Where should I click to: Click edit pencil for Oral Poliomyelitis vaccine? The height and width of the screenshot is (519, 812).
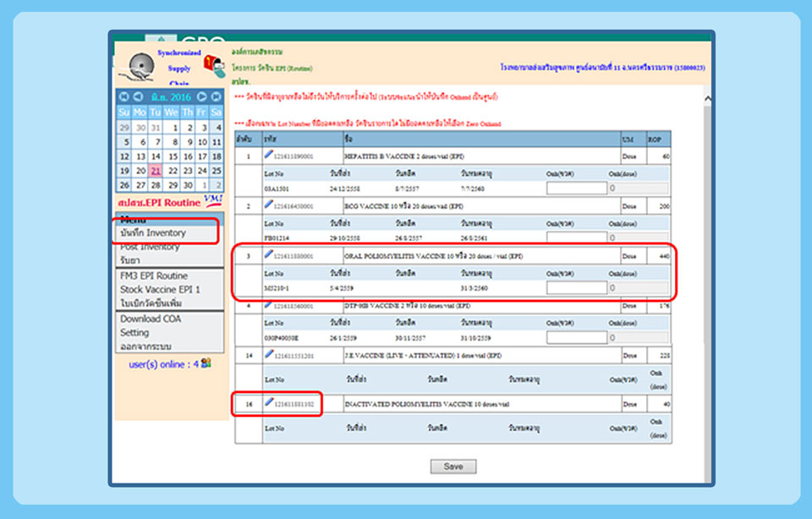pyautogui.click(x=268, y=254)
